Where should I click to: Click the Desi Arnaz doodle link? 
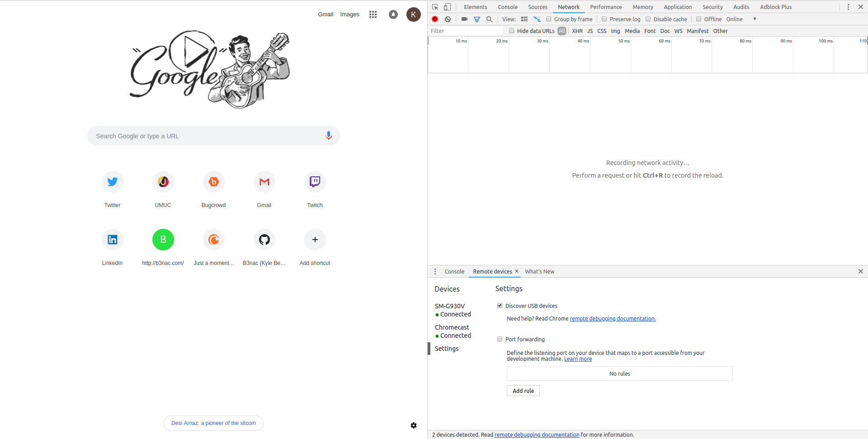(213, 423)
